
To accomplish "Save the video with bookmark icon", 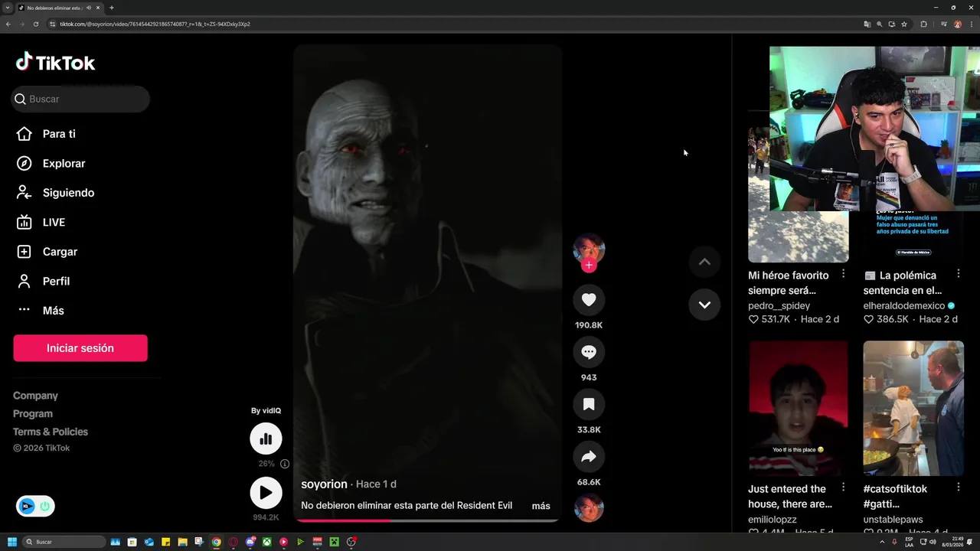I will click(x=589, y=404).
